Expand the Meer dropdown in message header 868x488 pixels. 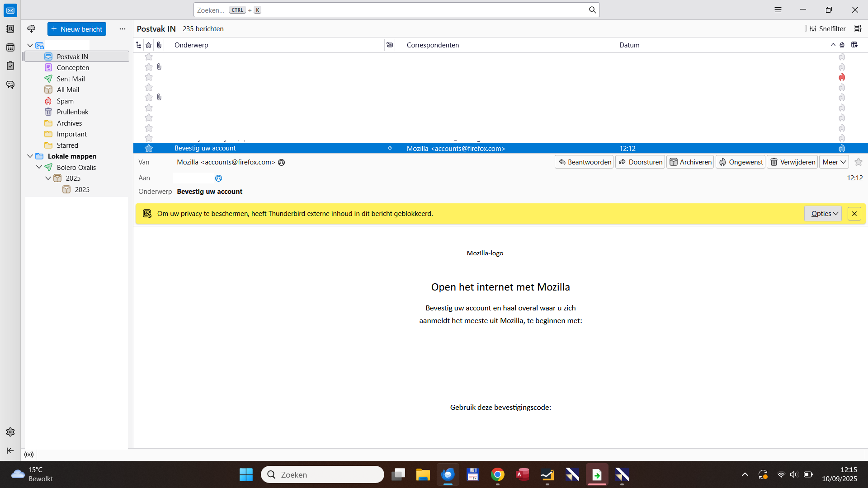point(834,162)
